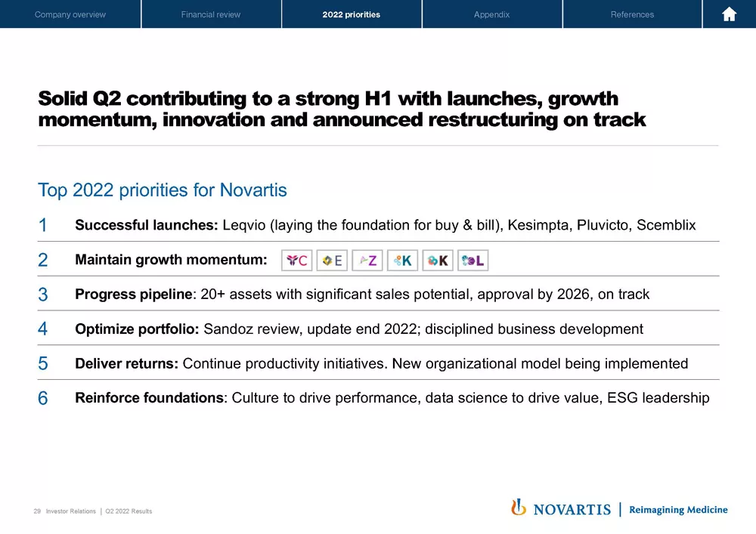Click 'New organizational model being implemented' text
This screenshot has height=534, width=756.
tap(540, 363)
